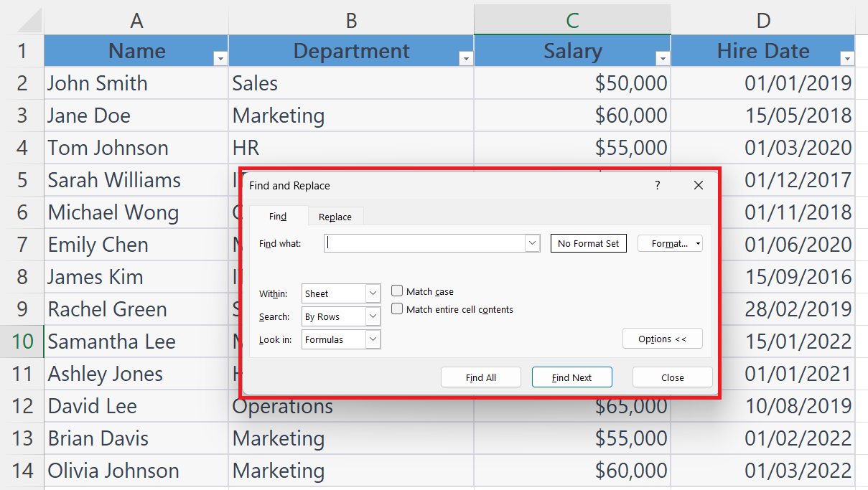
Task: Open the Department column filter dropdown
Action: pos(466,59)
